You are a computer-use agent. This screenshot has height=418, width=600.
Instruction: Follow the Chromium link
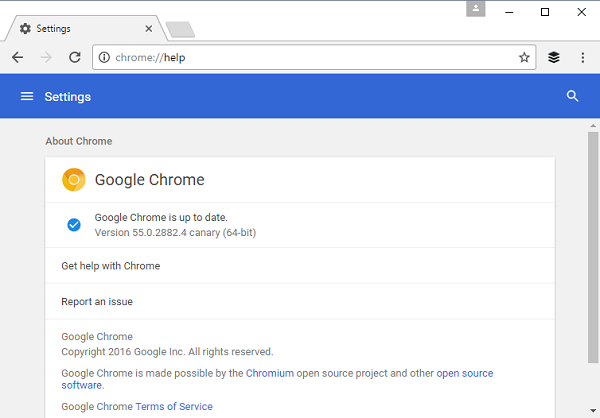coord(271,373)
